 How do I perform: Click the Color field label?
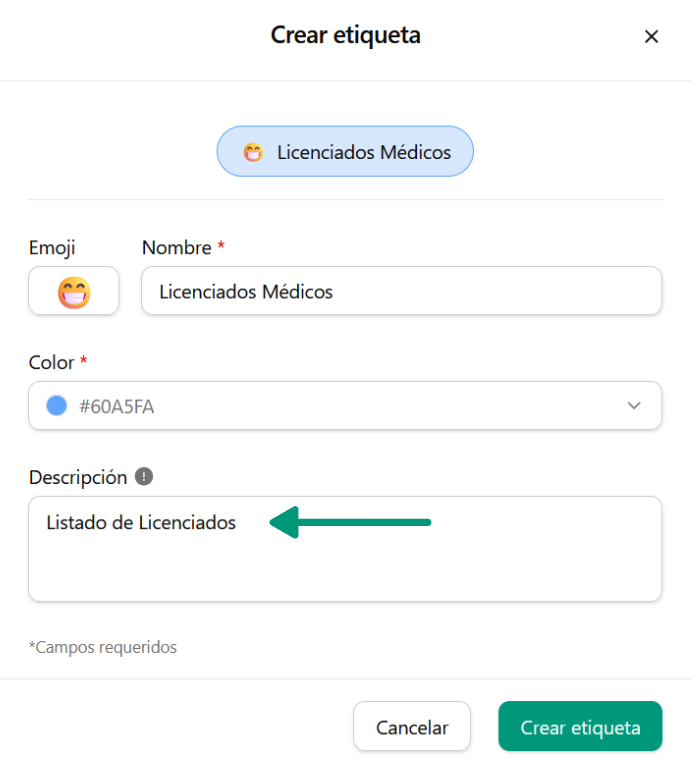pyautogui.click(x=52, y=361)
